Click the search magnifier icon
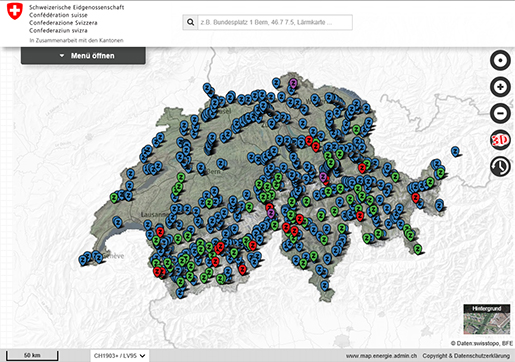The height and width of the screenshot is (362, 515). [190, 22]
